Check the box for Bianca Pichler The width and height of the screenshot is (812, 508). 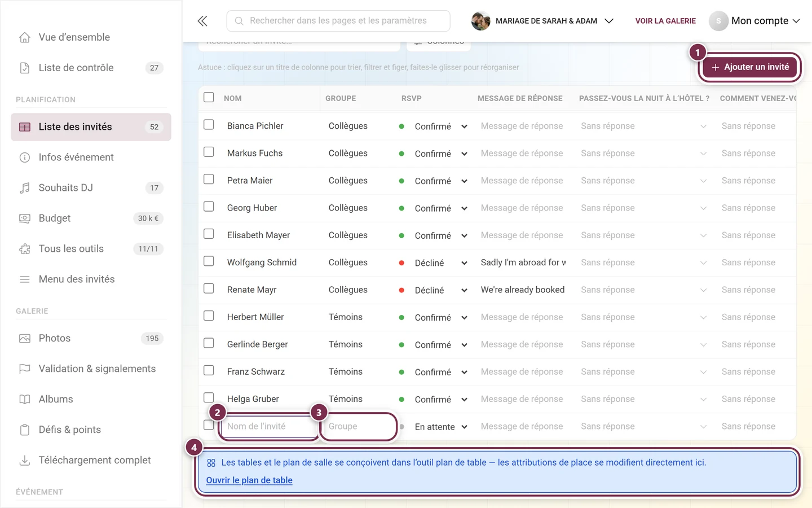(x=209, y=125)
